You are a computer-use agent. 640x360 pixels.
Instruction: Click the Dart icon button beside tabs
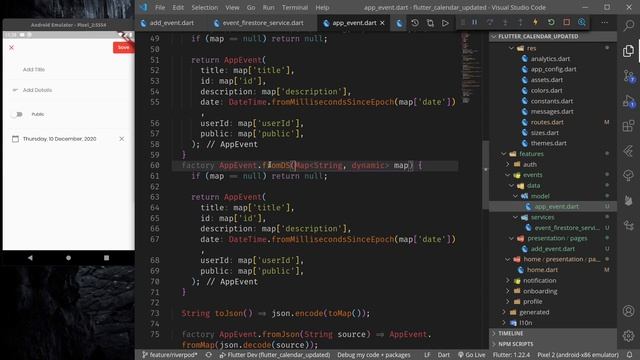point(399,23)
